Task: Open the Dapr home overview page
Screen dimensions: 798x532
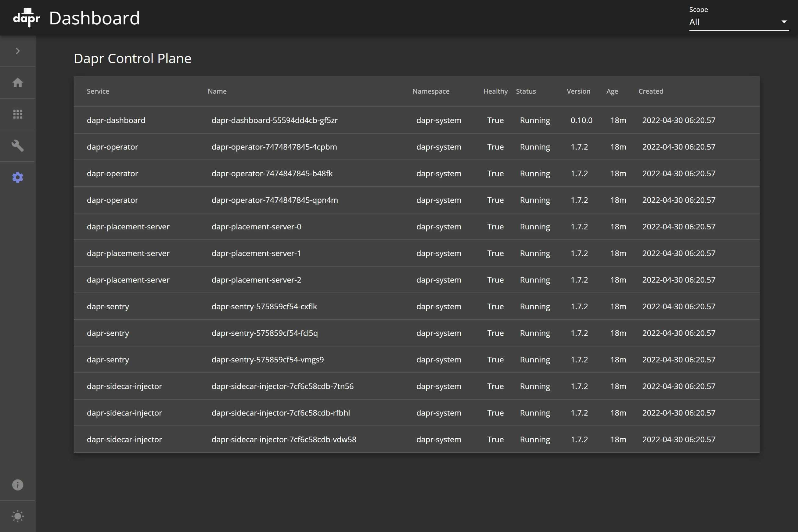Action: point(18,82)
